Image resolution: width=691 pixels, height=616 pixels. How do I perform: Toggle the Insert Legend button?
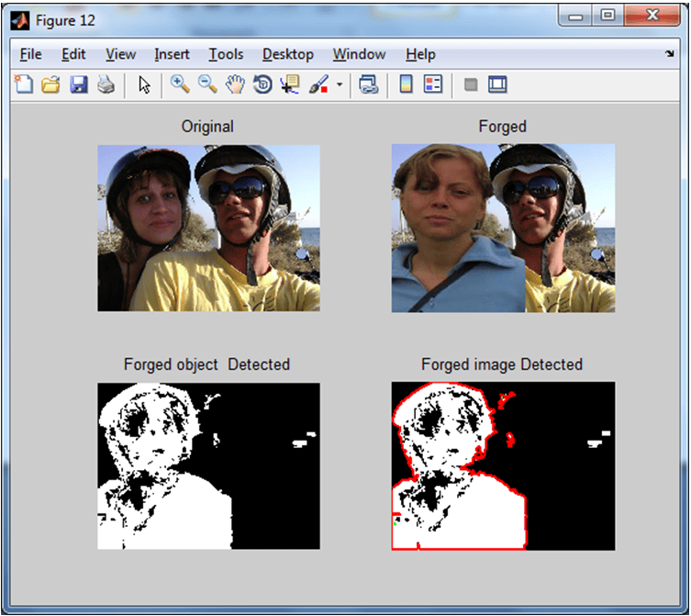pyautogui.click(x=433, y=84)
